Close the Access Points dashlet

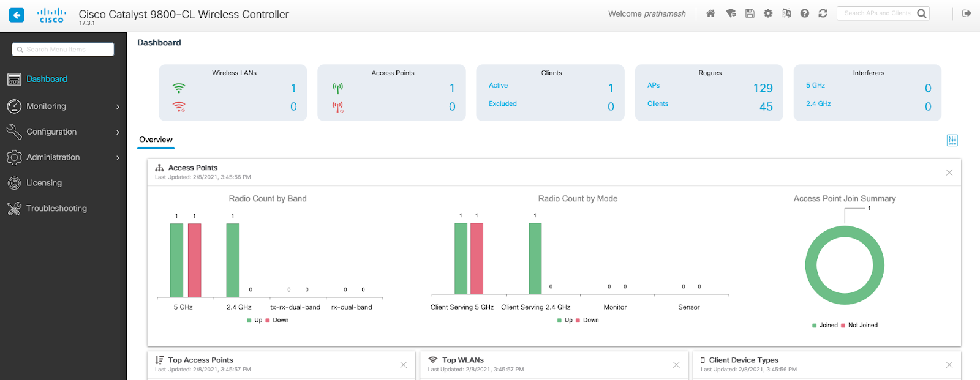click(949, 173)
